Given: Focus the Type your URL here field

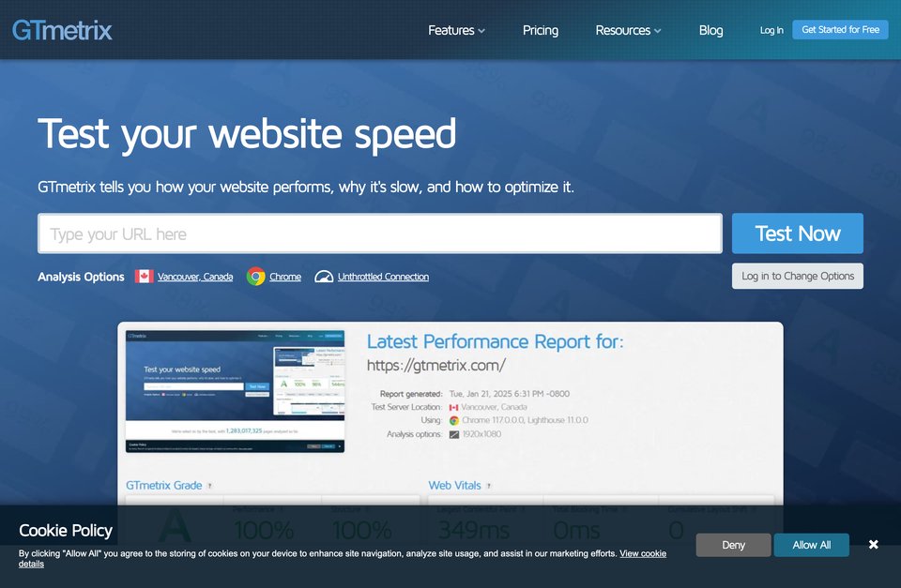Looking at the screenshot, I should 380,234.
